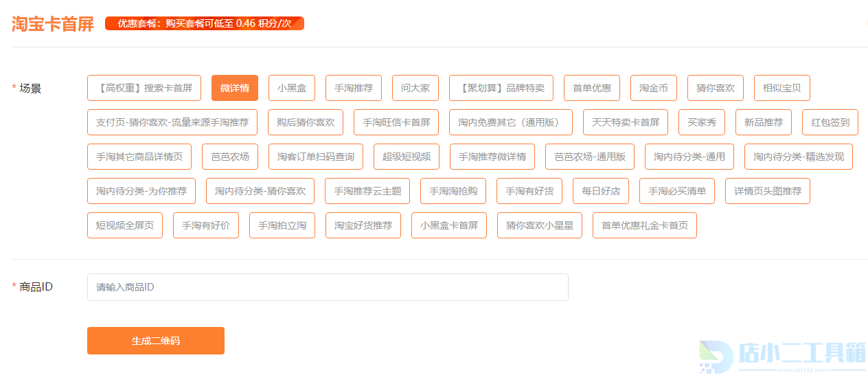Viewport: 868px width, 384px height.
Task: Choose the 购后猜你喜欢 scene
Action: [306, 122]
